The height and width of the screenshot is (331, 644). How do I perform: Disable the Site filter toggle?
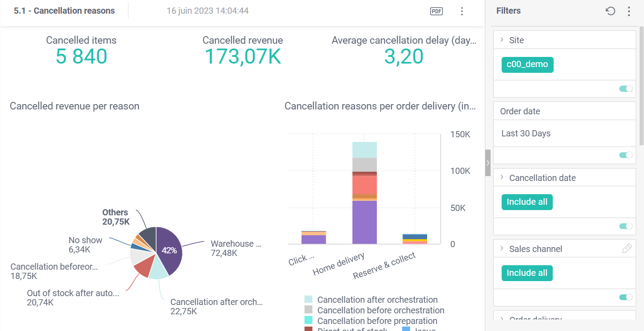point(625,89)
